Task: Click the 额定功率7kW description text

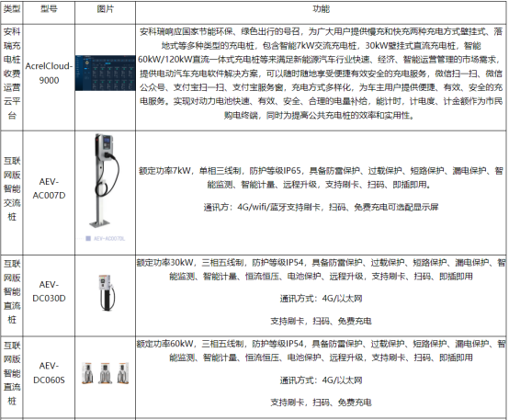Action: point(321,177)
